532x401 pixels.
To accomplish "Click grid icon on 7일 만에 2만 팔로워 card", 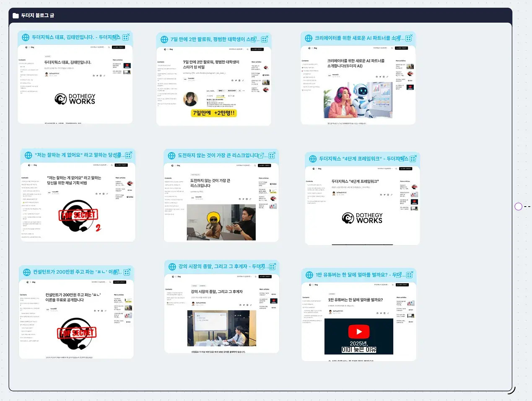I will tap(265, 39).
